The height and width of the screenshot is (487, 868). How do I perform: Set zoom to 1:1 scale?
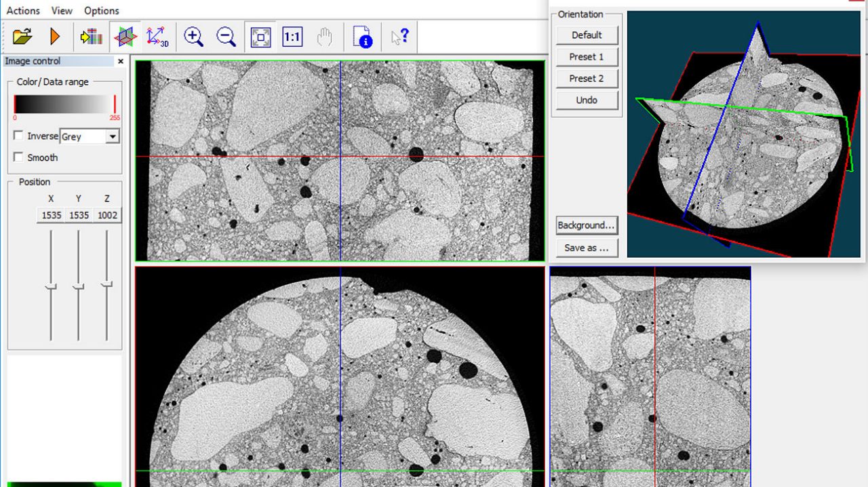[292, 37]
